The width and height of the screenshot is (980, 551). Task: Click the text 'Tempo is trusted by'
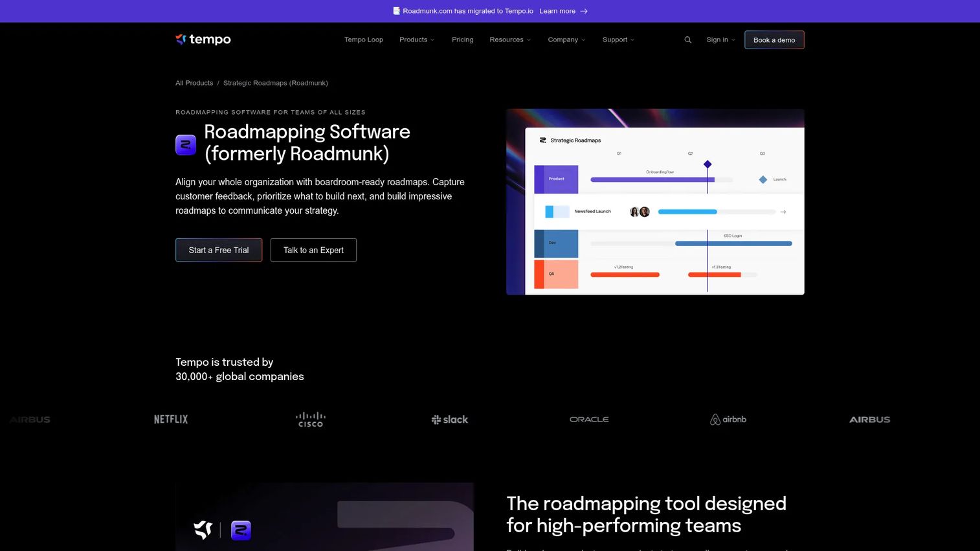tap(225, 362)
